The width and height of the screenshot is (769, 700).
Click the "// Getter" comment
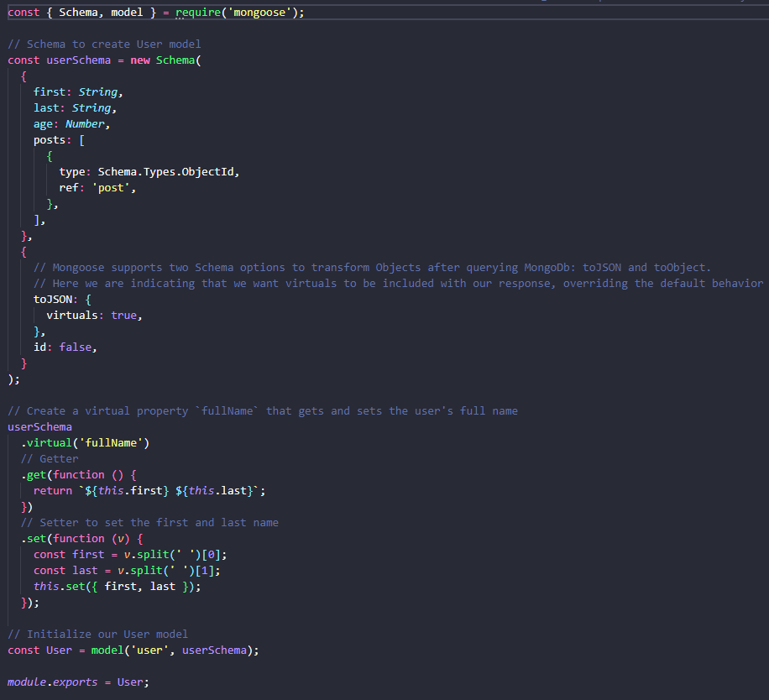coord(49,459)
